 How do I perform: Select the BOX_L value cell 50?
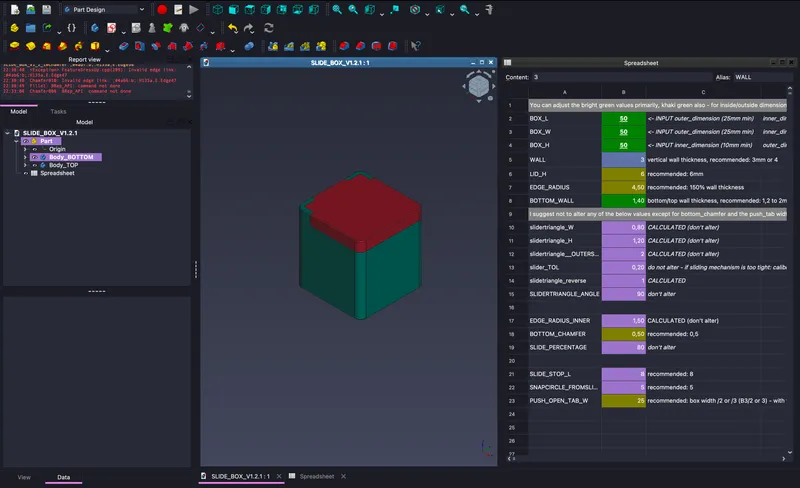623,118
